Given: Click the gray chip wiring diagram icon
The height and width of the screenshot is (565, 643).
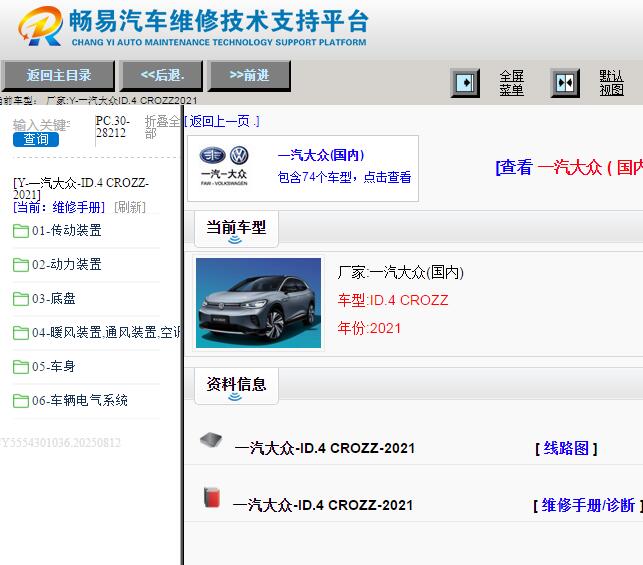Looking at the screenshot, I should tap(211, 440).
